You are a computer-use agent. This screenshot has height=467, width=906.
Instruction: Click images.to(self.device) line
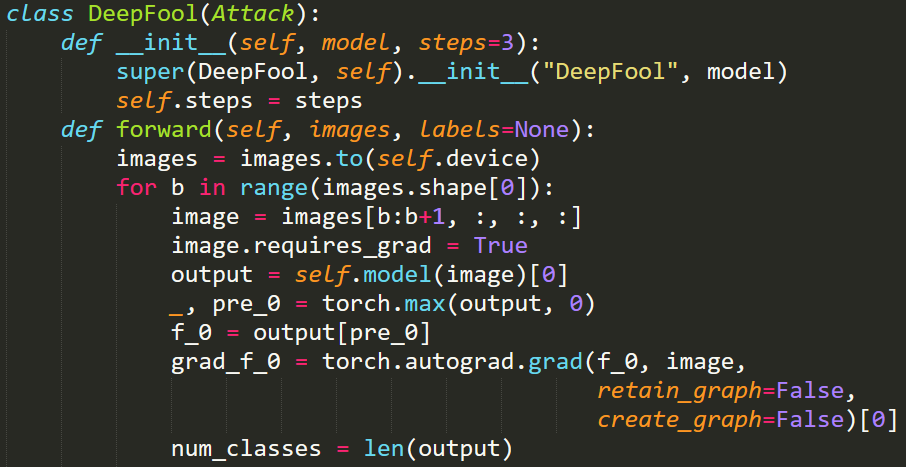(x=329, y=159)
